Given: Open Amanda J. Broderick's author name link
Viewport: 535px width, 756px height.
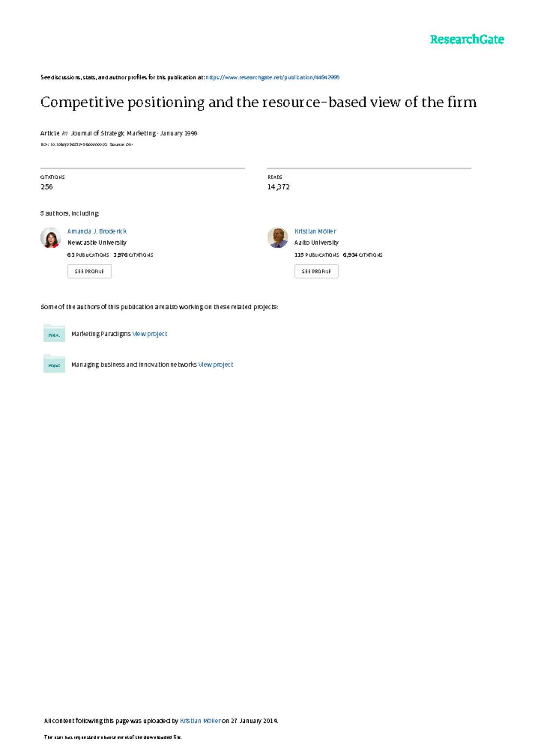Looking at the screenshot, I should pos(97,231).
